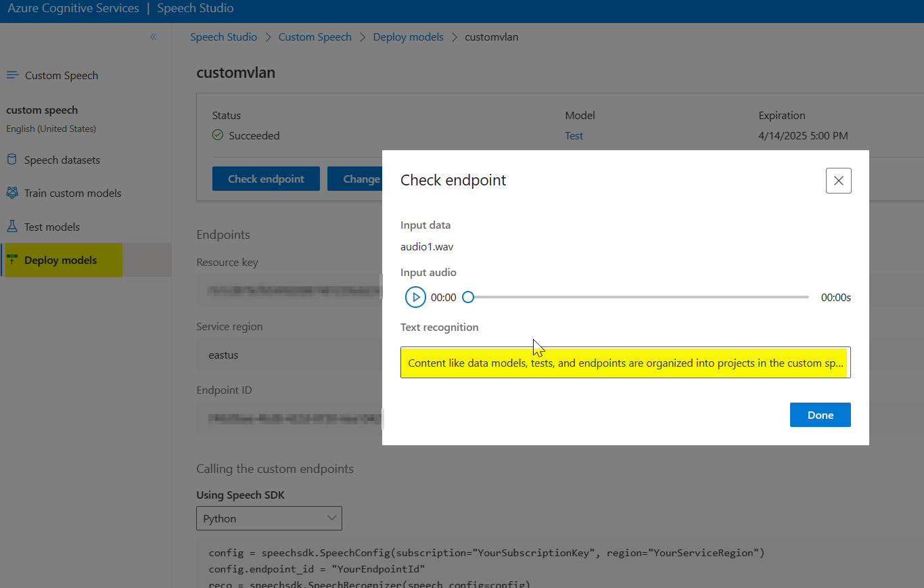Screen dimensions: 924x588
Task: Open the Test model link
Action: click(x=574, y=135)
